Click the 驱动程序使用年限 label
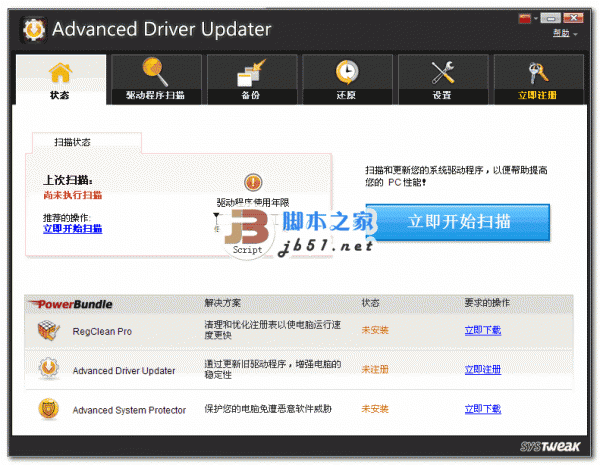 [x=253, y=202]
